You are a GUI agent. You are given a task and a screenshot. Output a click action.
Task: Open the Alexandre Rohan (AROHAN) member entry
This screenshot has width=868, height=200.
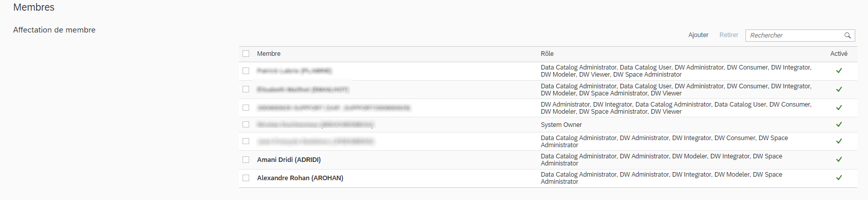point(300,178)
